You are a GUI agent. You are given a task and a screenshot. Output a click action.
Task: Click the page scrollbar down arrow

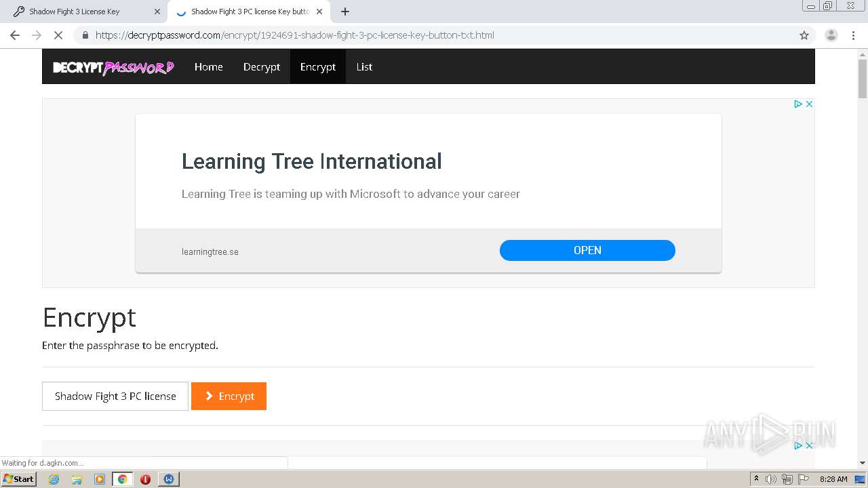click(863, 463)
